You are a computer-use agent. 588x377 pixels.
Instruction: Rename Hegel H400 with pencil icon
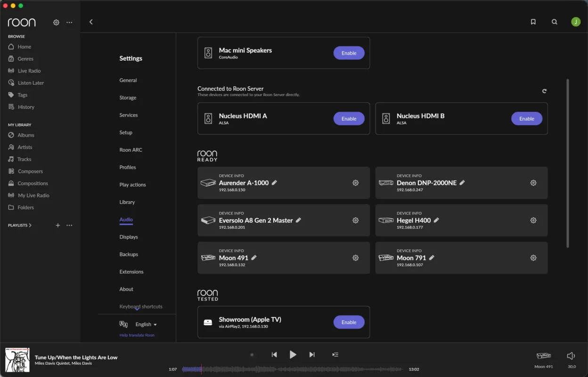[x=436, y=220]
